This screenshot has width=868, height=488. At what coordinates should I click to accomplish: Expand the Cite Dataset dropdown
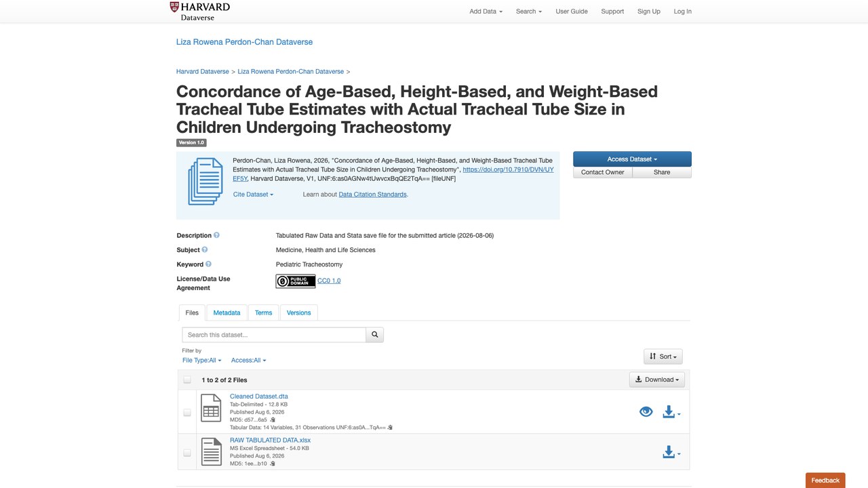point(254,195)
